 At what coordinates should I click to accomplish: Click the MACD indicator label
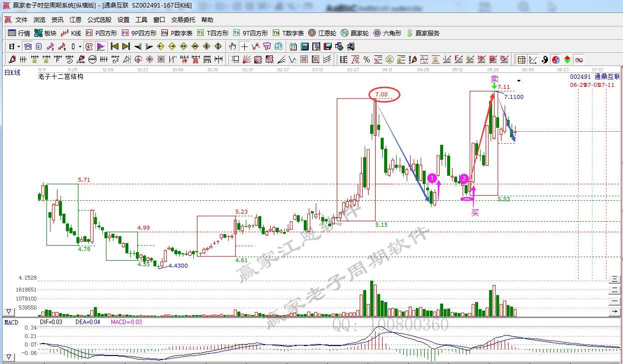[x=11, y=322]
